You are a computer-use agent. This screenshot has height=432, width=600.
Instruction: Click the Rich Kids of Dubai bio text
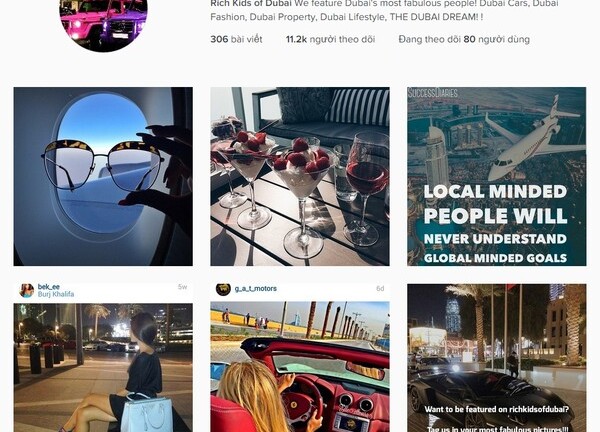coord(384,11)
